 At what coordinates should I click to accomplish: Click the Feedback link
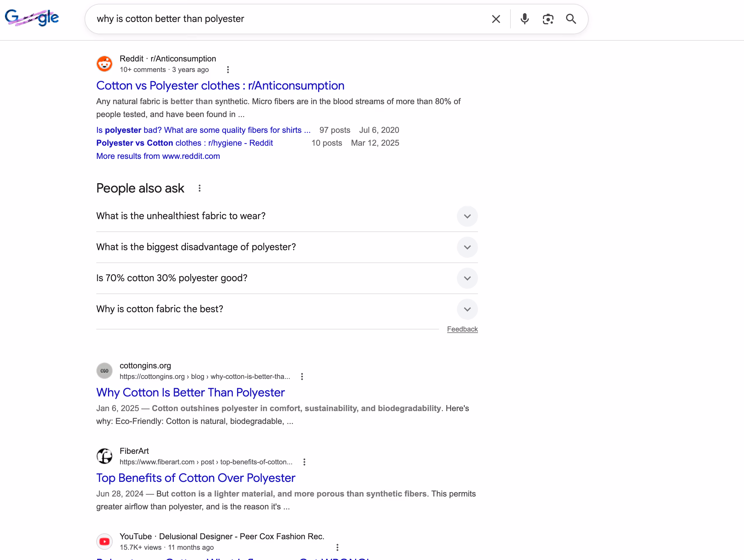(462, 329)
